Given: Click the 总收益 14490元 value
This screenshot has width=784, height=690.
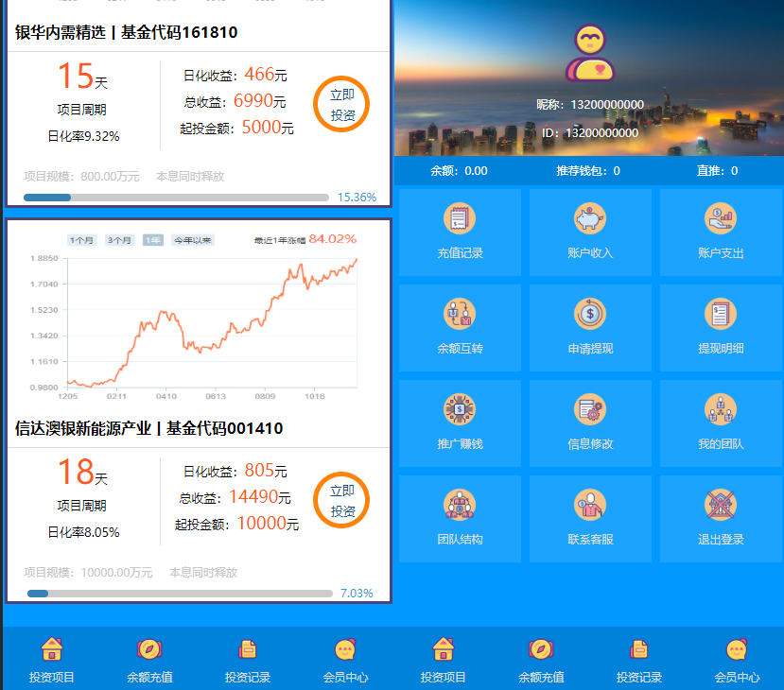Looking at the screenshot, I should tap(259, 497).
